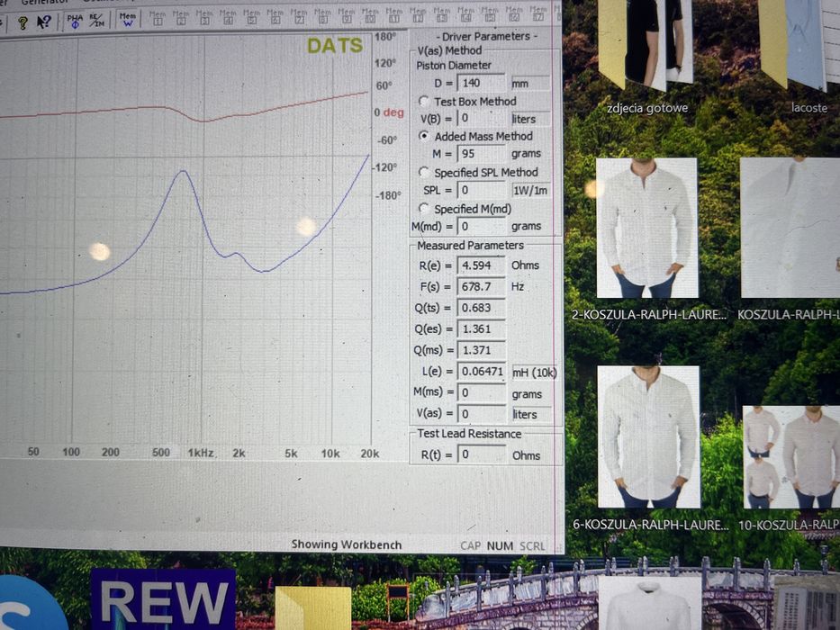Click the L(e) value 0.06471 field

coord(481,371)
